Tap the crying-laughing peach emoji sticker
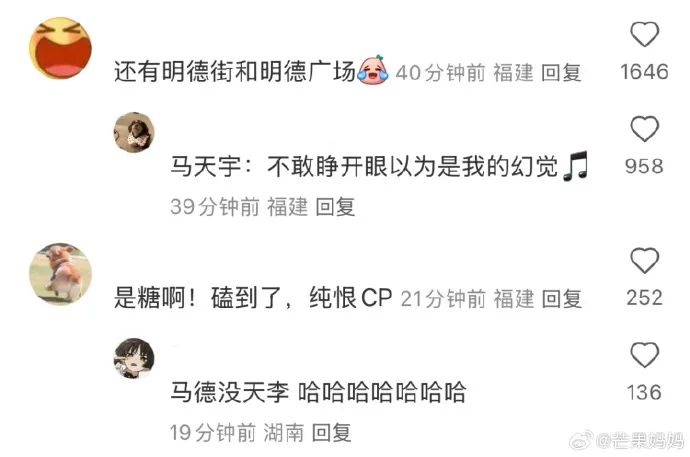Screen dimensions: 690x457 pyautogui.click(x=373, y=69)
